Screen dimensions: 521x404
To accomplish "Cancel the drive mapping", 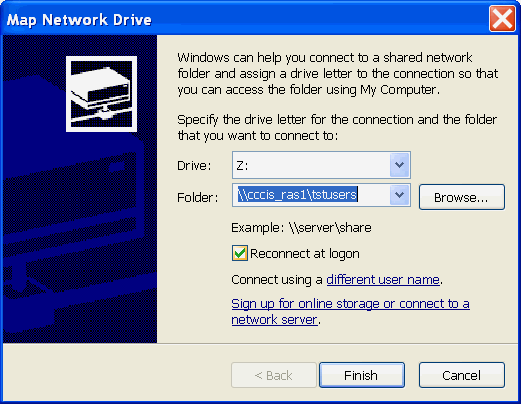I will pos(462,375).
